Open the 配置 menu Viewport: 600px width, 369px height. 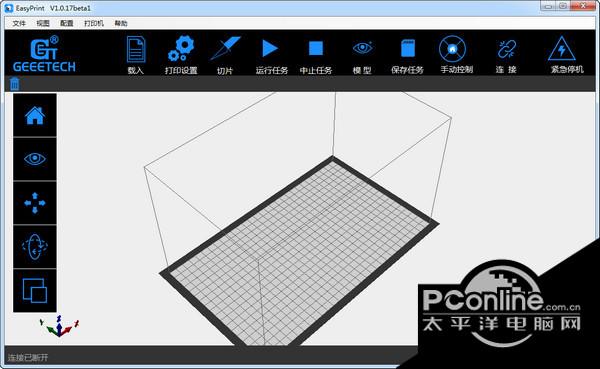click(67, 23)
